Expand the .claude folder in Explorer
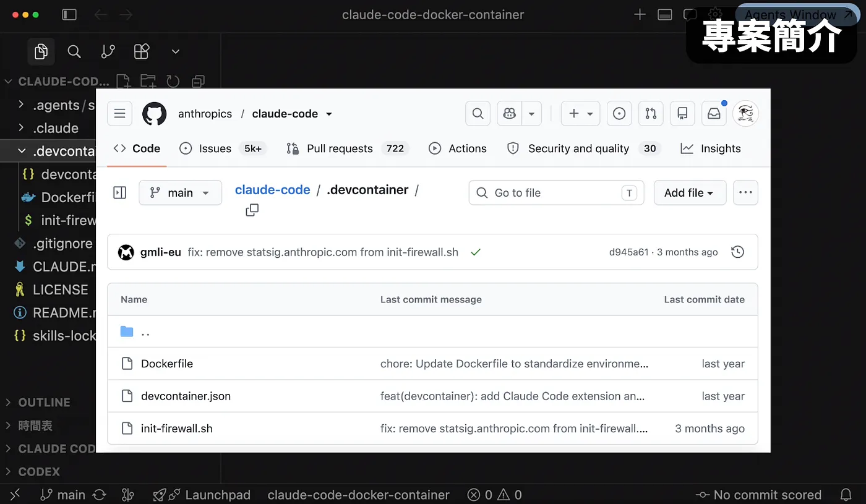The image size is (866, 504). coord(22,128)
